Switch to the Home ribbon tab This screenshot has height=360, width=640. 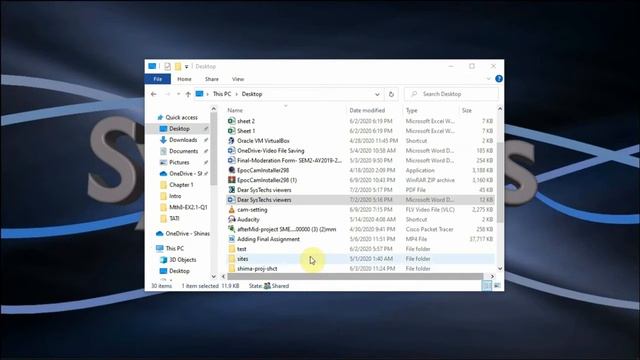pyautogui.click(x=184, y=79)
